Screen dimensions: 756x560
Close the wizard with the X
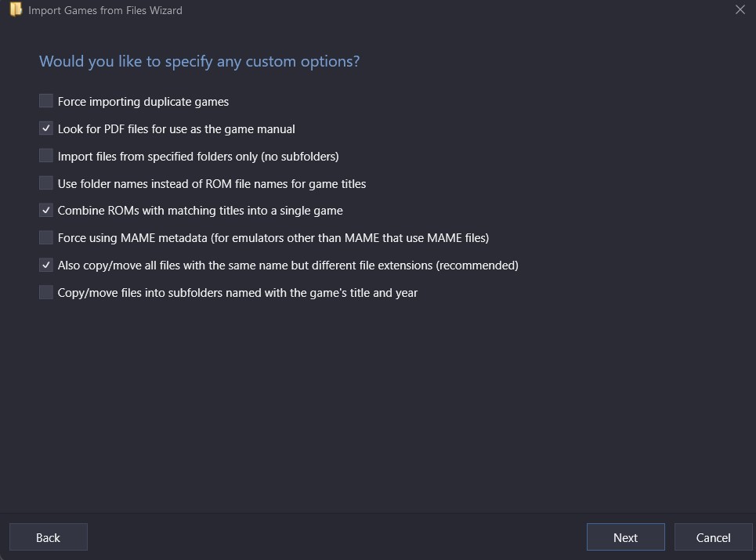pyautogui.click(x=740, y=10)
